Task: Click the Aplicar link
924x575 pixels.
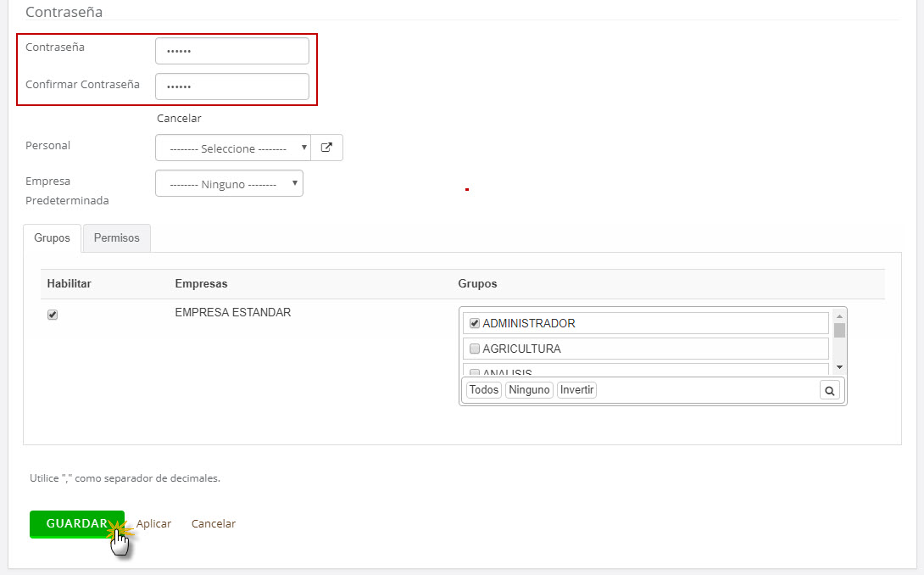Action: coord(153,524)
